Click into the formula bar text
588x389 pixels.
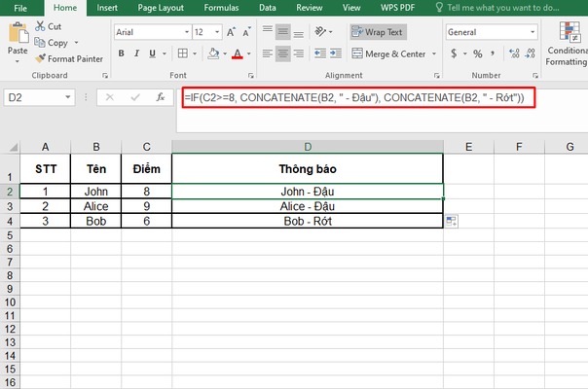tap(354, 98)
